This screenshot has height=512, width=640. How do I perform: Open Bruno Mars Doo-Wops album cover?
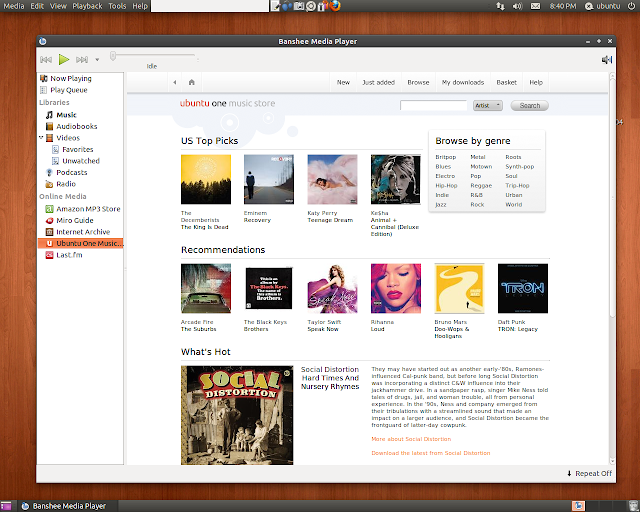(x=459, y=288)
